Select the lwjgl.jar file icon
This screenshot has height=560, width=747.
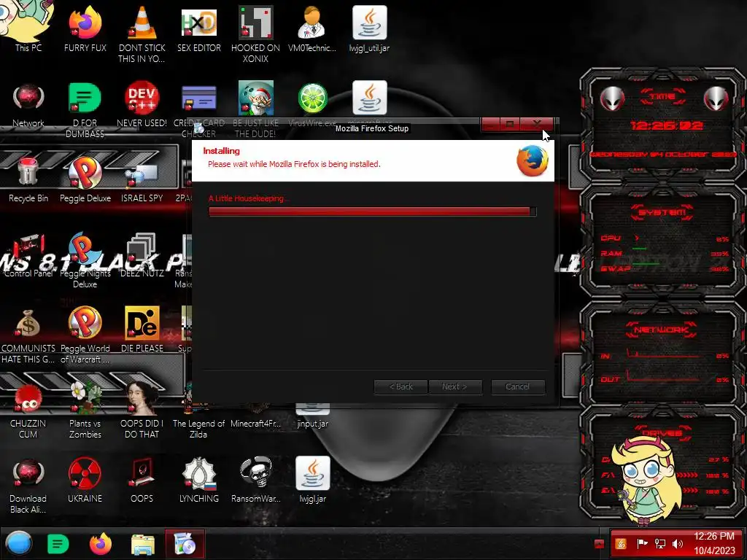312,478
